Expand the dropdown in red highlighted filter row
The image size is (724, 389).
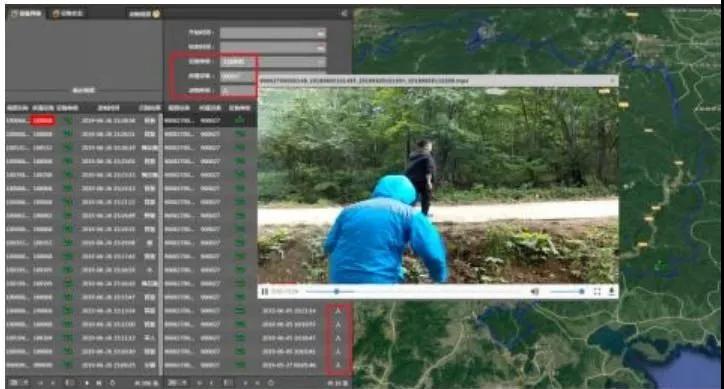pos(320,61)
